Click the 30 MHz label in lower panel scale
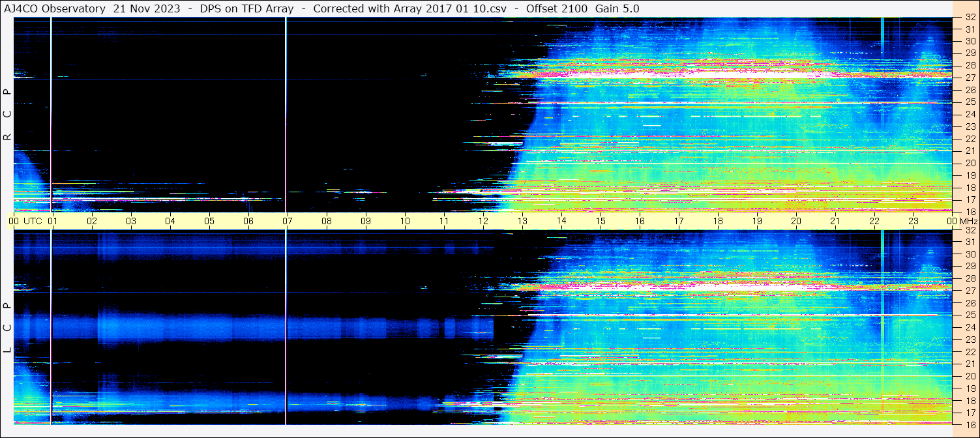The image size is (980, 438). (970, 254)
